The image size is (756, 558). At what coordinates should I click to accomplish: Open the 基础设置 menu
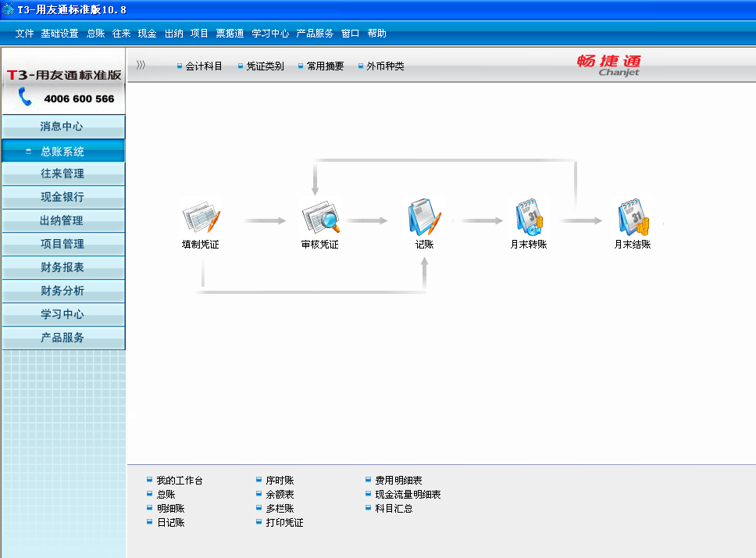[x=59, y=34]
